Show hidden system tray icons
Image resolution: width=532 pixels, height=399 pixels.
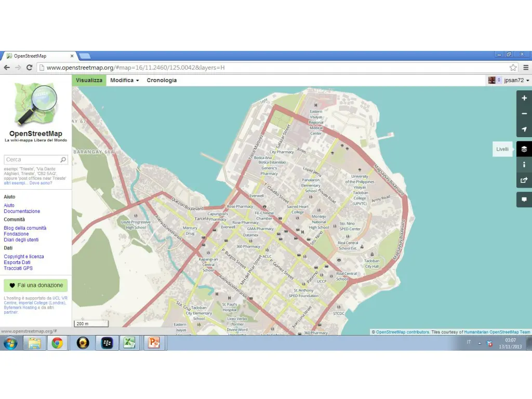tap(480, 343)
